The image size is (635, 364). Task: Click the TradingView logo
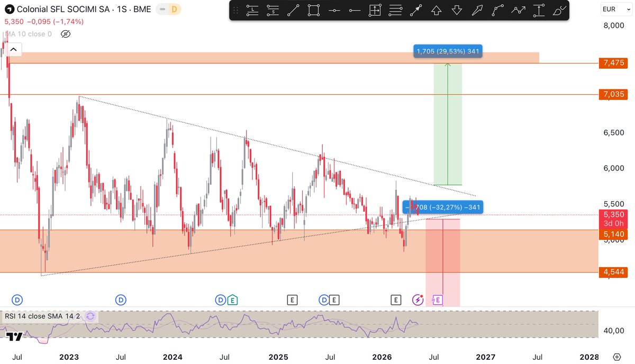coord(14,336)
